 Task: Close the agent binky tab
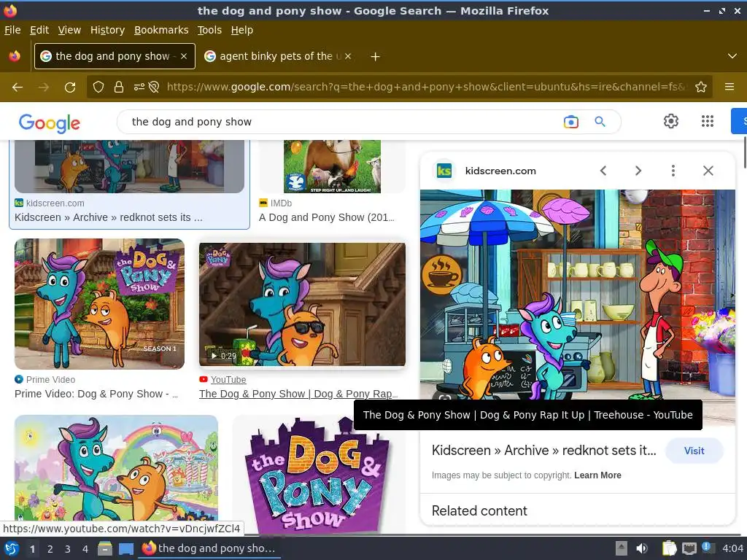tap(348, 56)
